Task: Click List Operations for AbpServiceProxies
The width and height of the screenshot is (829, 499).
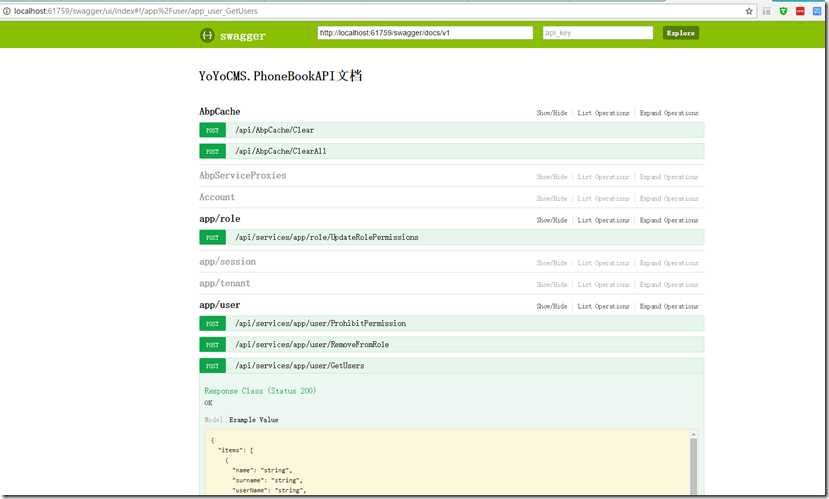Action: tap(603, 177)
